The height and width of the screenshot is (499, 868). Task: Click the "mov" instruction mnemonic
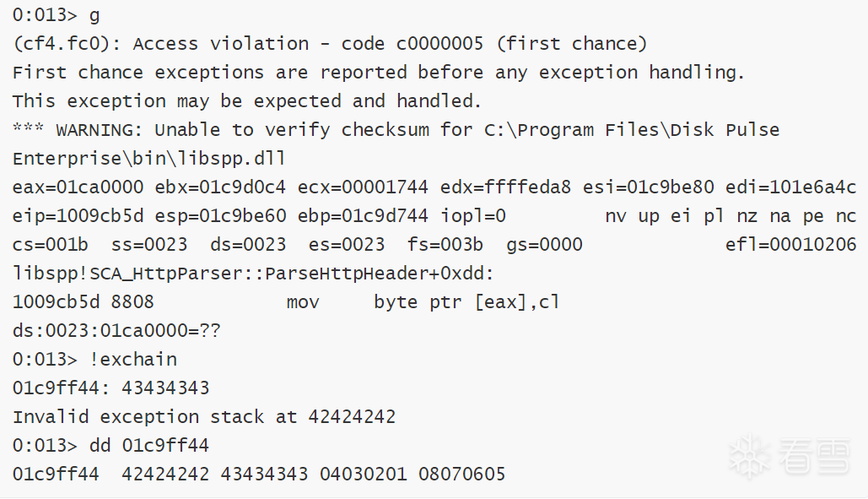(303, 302)
